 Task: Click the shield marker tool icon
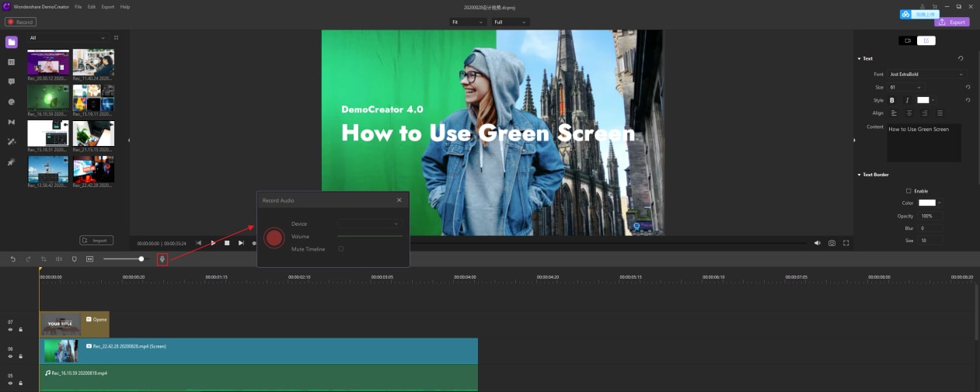click(75, 258)
